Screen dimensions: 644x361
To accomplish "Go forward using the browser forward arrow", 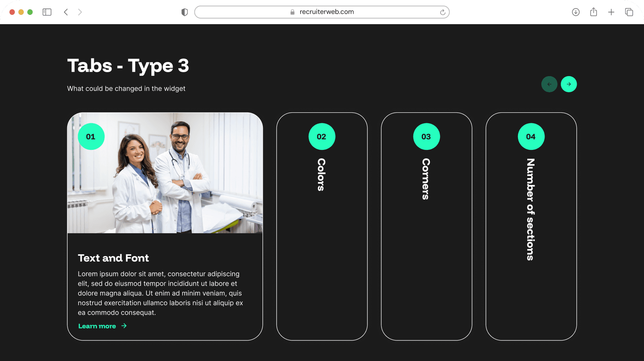I will pyautogui.click(x=80, y=12).
